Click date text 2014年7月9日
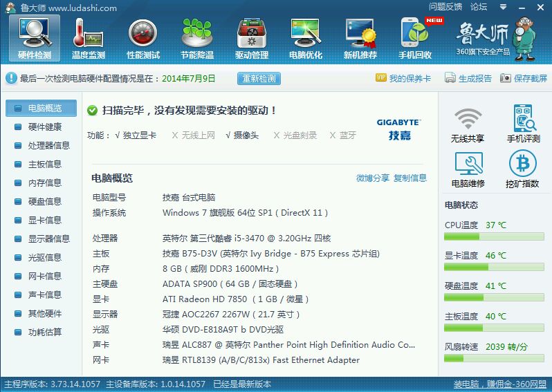Image resolution: width=552 pixels, height=392 pixels. pos(188,78)
